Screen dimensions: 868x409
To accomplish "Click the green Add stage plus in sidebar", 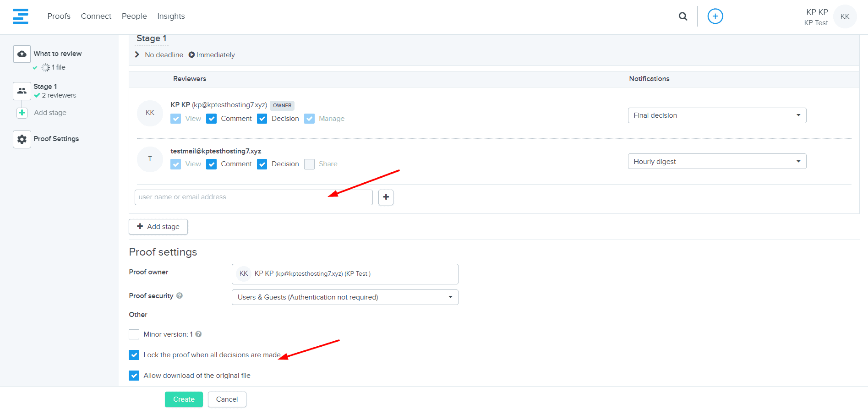I will coord(22,113).
